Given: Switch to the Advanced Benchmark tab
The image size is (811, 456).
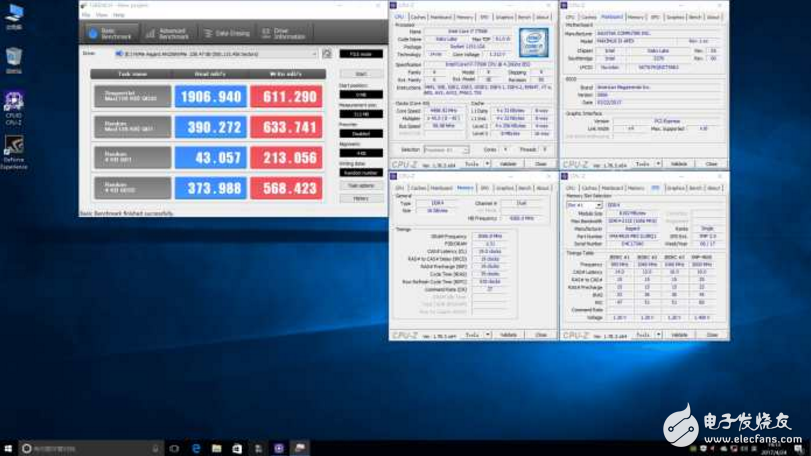Looking at the screenshot, I should 167,33.
